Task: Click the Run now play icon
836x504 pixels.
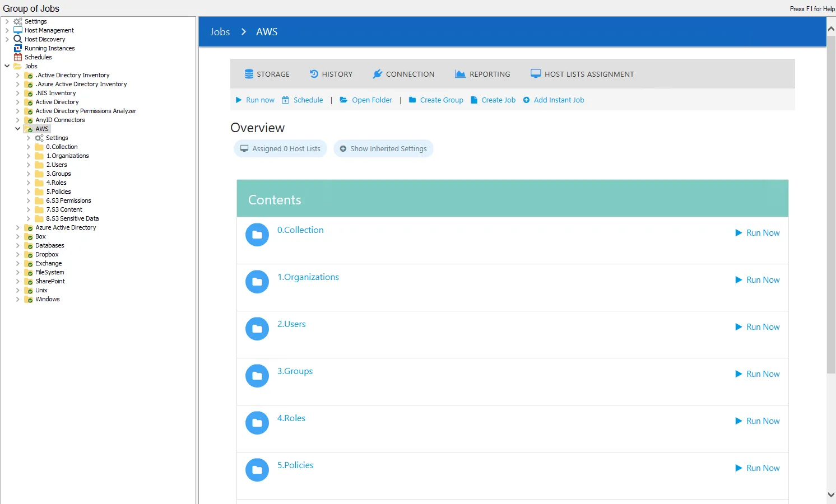Action: [x=239, y=100]
